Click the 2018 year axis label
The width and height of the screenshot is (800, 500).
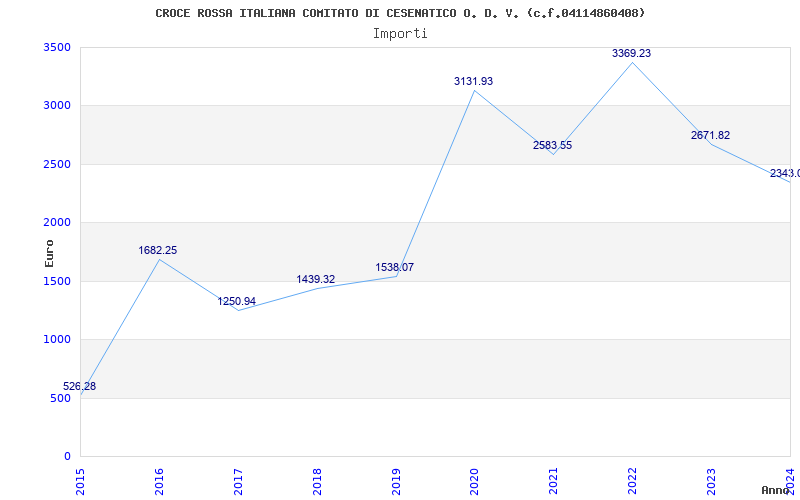[317, 482]
